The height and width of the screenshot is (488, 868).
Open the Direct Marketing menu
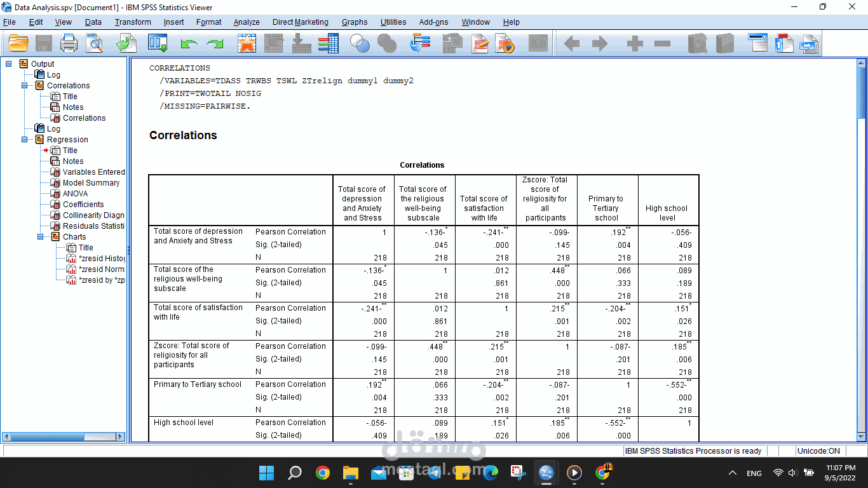point(301,22)
